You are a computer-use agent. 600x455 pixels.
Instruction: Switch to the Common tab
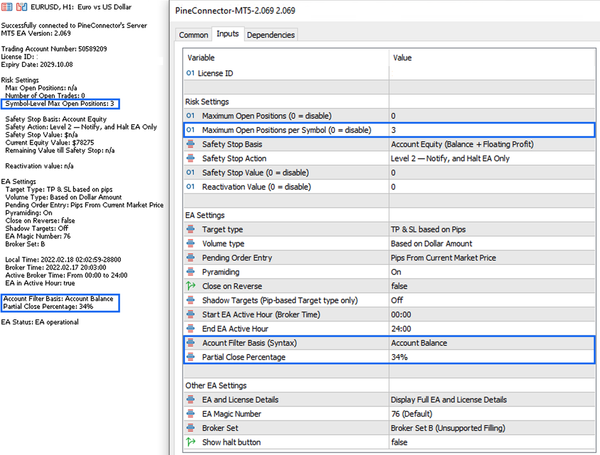coord(193,35)
